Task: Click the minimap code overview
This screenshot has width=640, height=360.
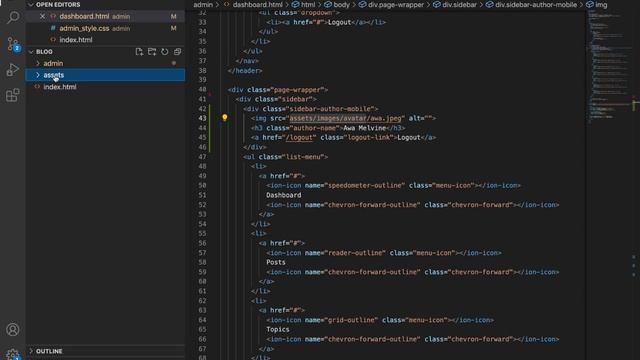Action: coord(610,65)
